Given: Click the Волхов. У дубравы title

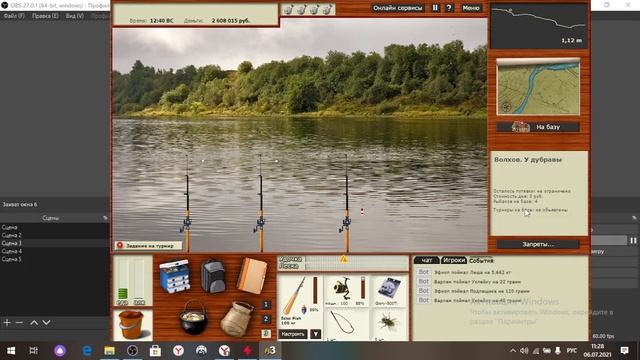Looking at the screenshot, I should click(x=528, y=160).
